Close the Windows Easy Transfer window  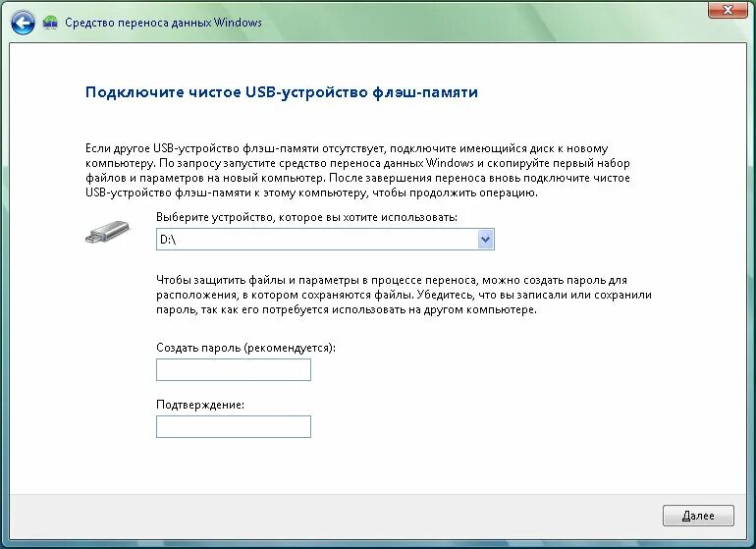pyautogui.click(x=728, y=10)
